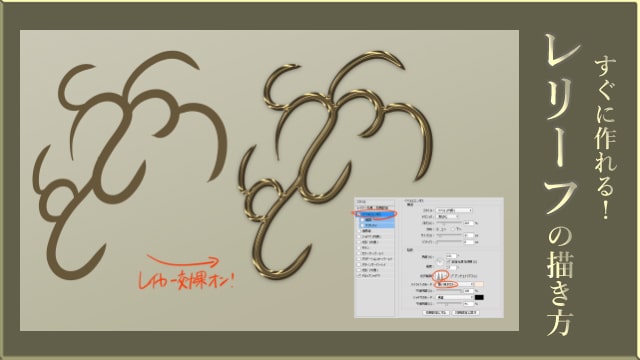Open the Highlight Mode dropdown
Image resolution: width=640 pixels, height=360 pixels.
[454, 284]
